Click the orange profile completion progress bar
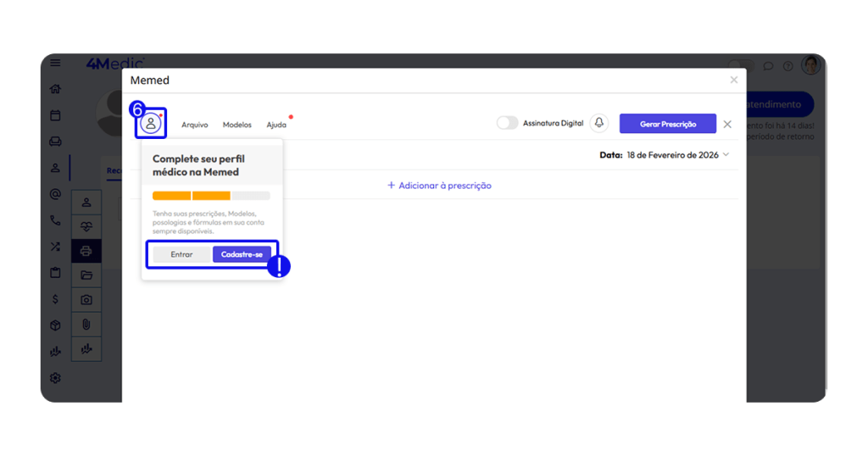The height and width of the screenshot is (456, 868). pyautogui.click(x=192, y=196)
